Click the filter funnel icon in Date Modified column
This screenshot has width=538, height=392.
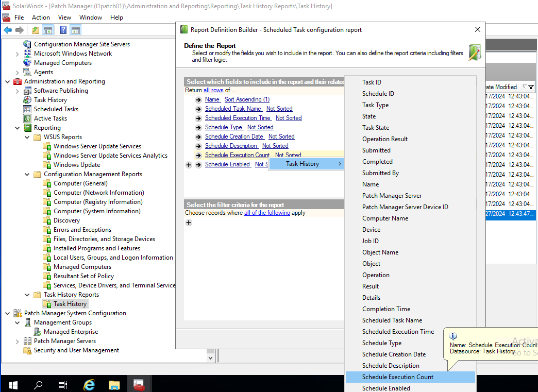[531, 87]
